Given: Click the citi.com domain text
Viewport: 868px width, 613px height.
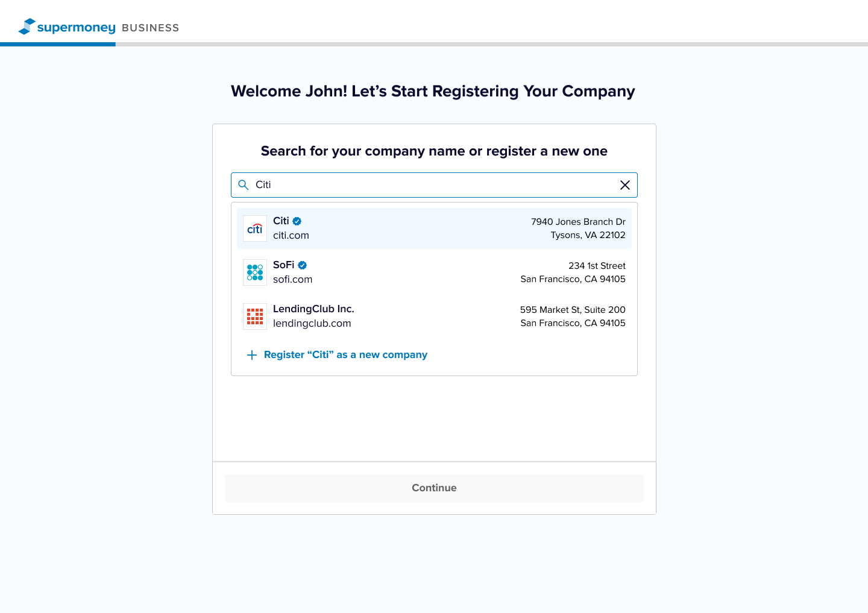Looking at the screenshot, I should coord(291,236).
